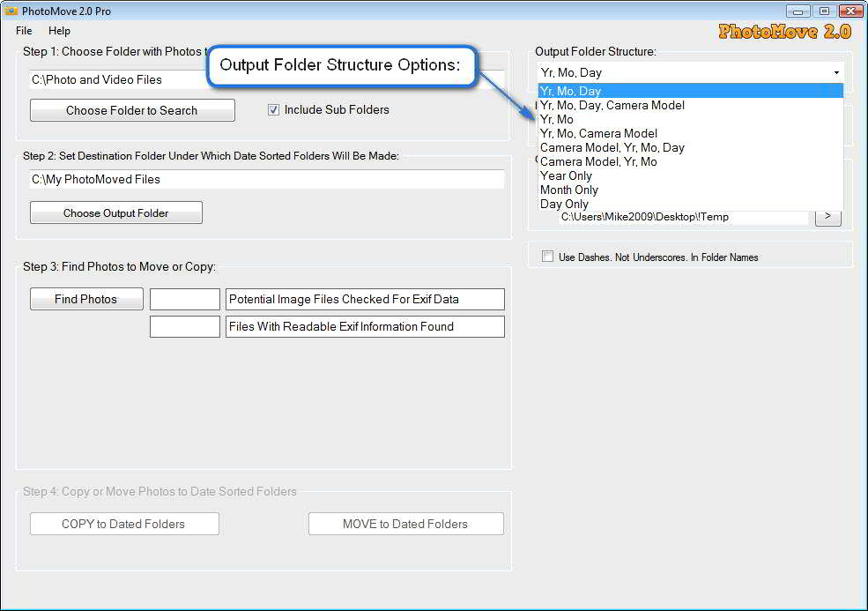Select highlighted 'Yr, Mo, Day' option
868x611 pixels.
(x=690, y=91)
